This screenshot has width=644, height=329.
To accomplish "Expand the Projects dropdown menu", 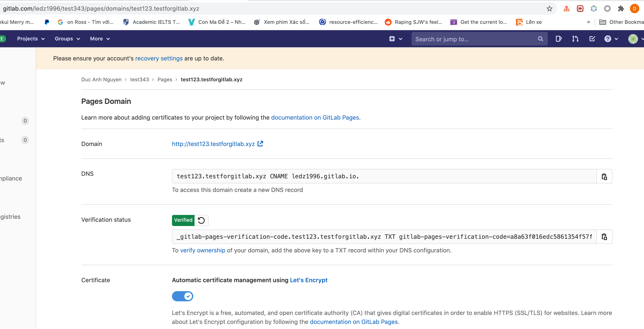I will (31, 39).
